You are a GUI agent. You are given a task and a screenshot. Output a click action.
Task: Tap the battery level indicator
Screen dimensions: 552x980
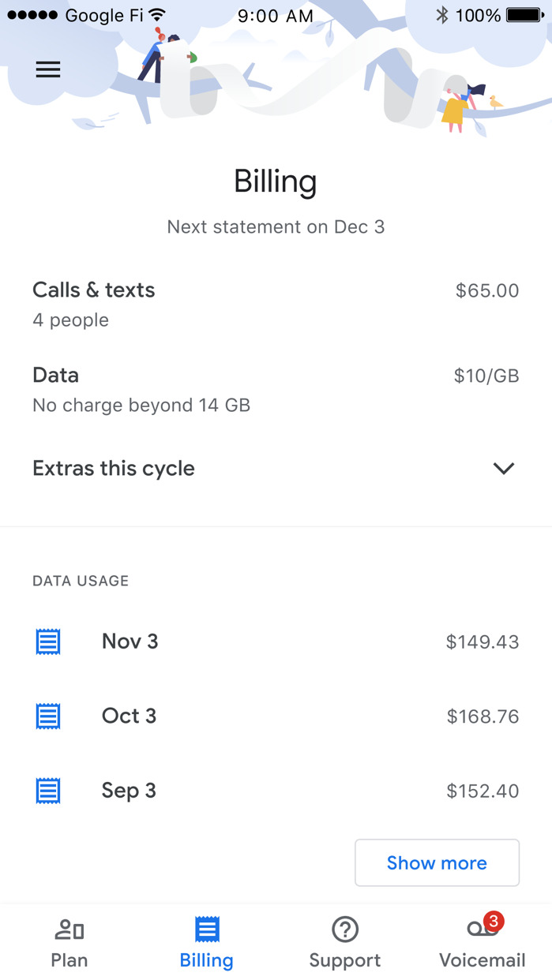coord(523,13)
